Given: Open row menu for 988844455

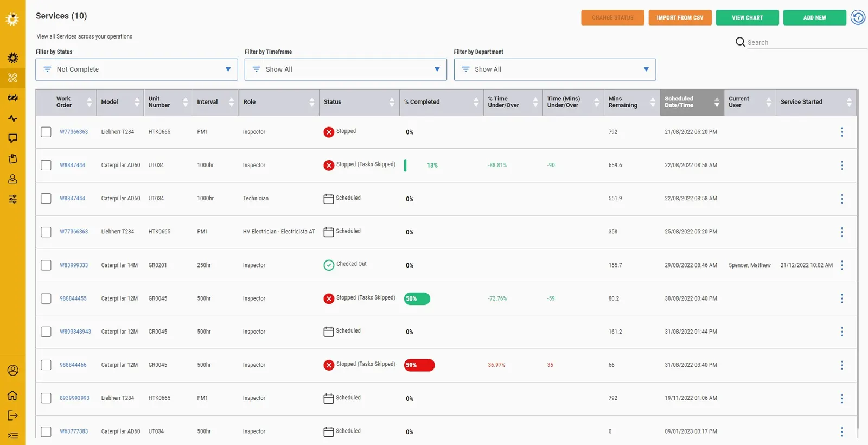Looking at the screenshot, I should tap(842, 298).
